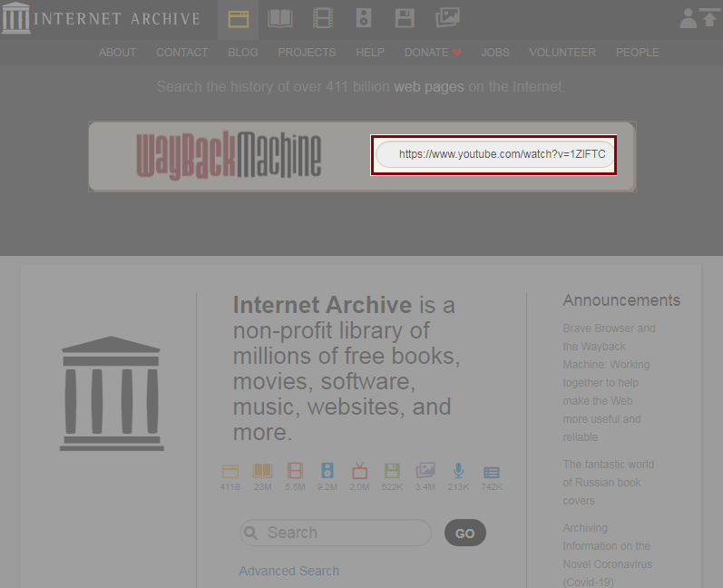
Task: Open Brave Browser and Wayback Machine announcement
Action: pyautogui.click(x=609, y=383)
